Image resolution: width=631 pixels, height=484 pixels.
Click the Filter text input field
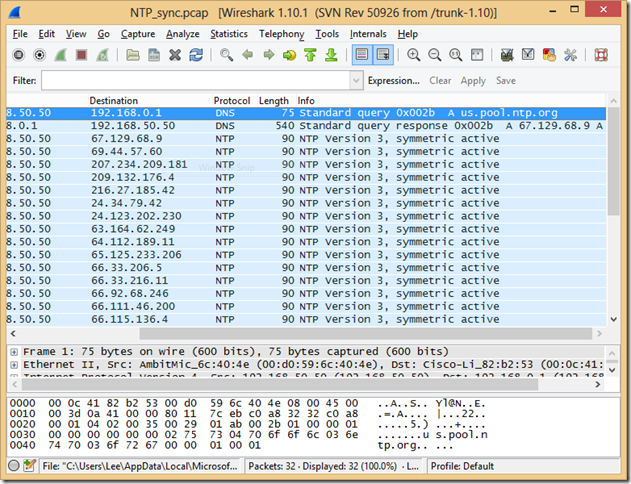(196, 80)
